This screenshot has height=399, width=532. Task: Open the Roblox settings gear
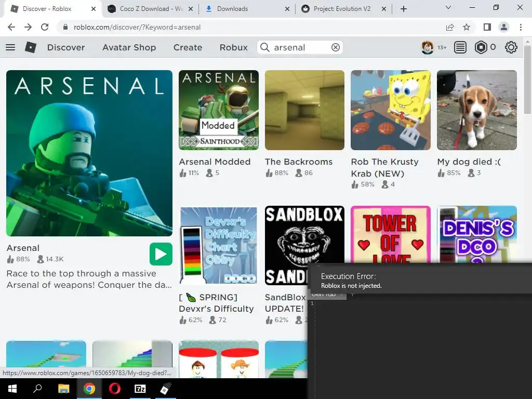(511, 47)
